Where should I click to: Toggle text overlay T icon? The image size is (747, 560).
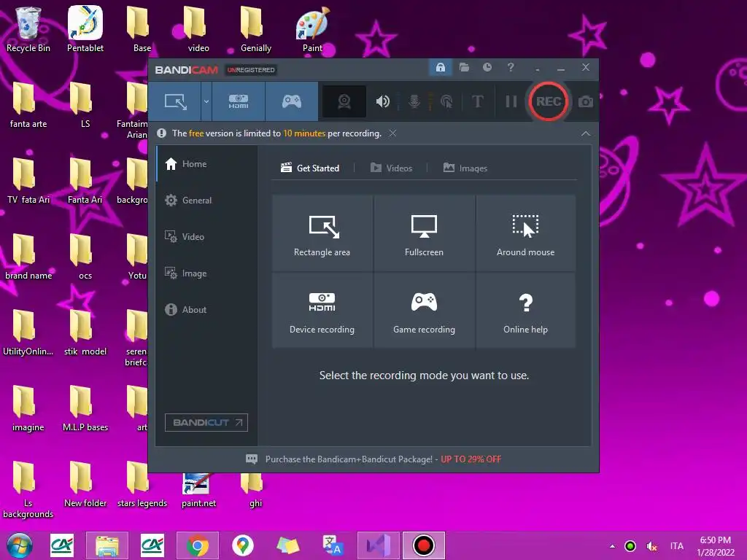pos(477,101)
